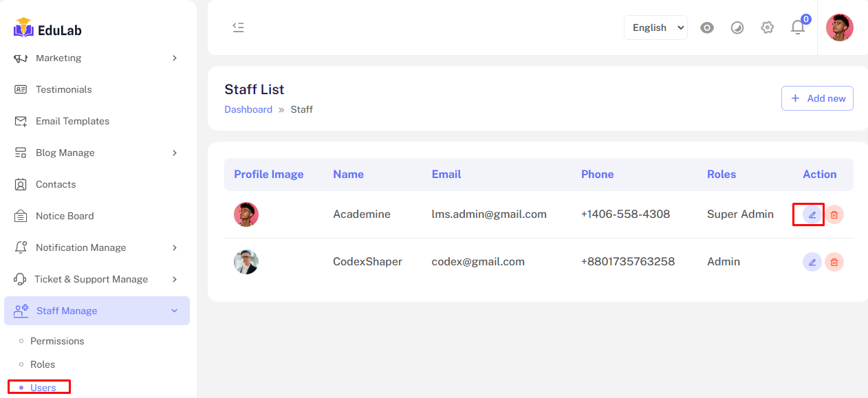
Task: Open settings gear icon in header
Action: [767, 27]
